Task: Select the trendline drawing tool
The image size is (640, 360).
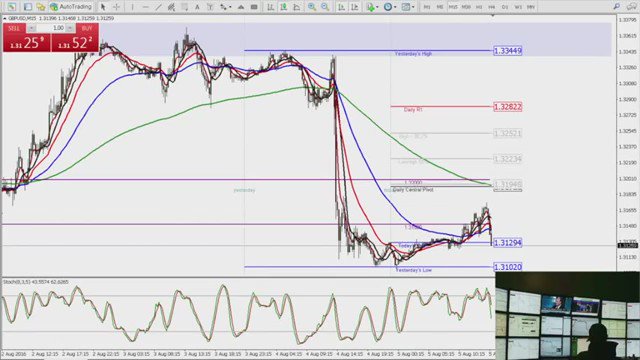Action: 158,7
